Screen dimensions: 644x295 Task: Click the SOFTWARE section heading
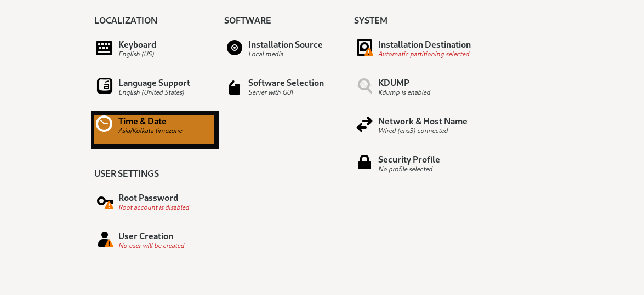[248, 20]
